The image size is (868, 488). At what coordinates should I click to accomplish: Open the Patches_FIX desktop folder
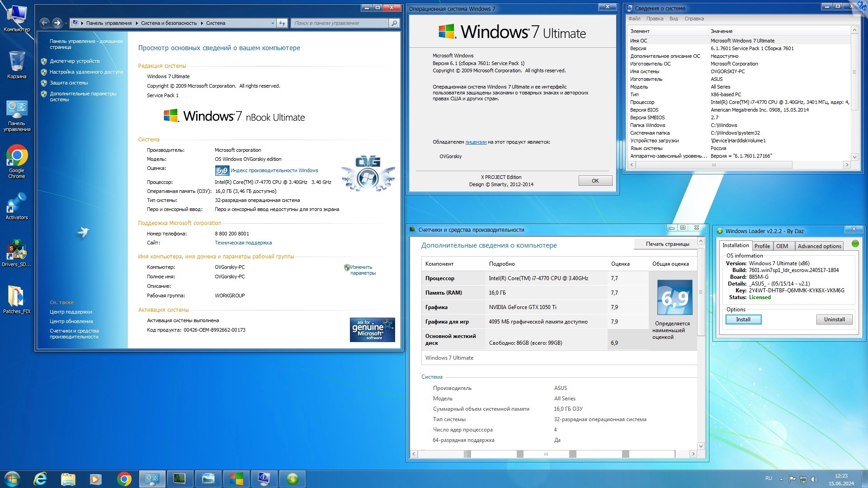point(17,297)
